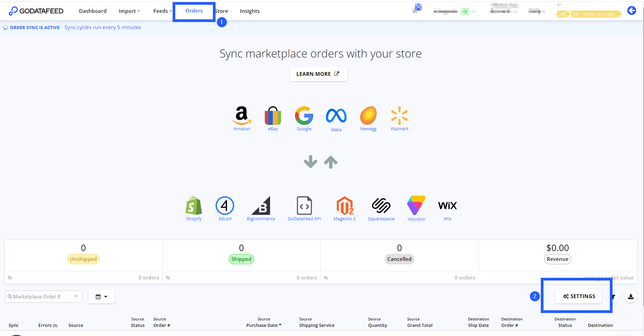Open the Insights menu item
The width and height of the screenshot is (644, 336).
coord(250,11)
